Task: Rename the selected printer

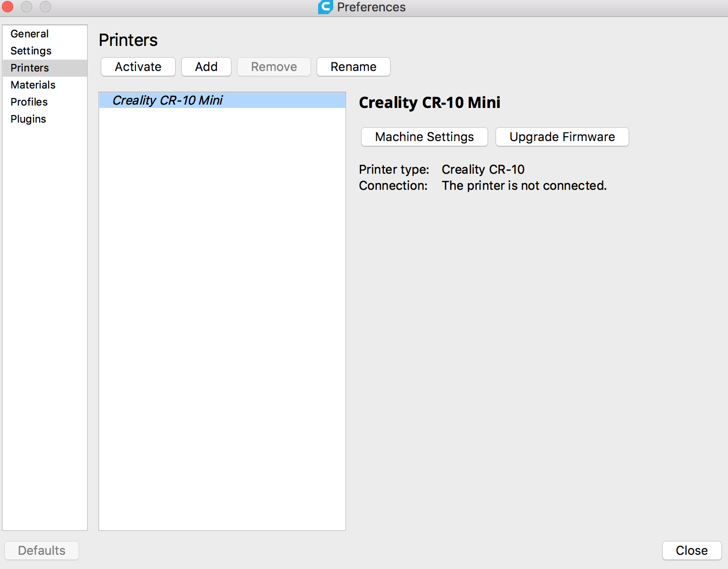Action: [354, 67]
